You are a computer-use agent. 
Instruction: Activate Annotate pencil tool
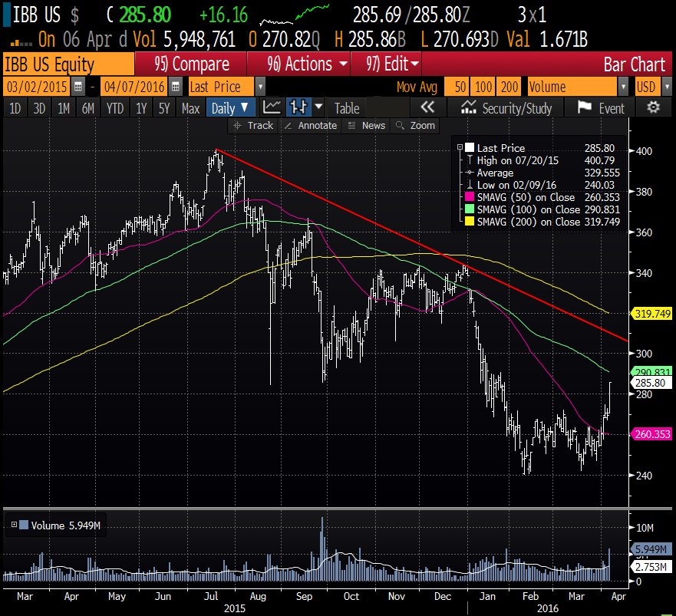(x=311, y=126)
